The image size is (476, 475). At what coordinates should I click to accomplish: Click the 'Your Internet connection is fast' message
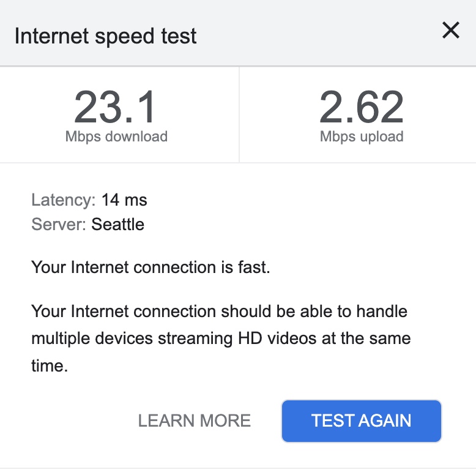151,267
